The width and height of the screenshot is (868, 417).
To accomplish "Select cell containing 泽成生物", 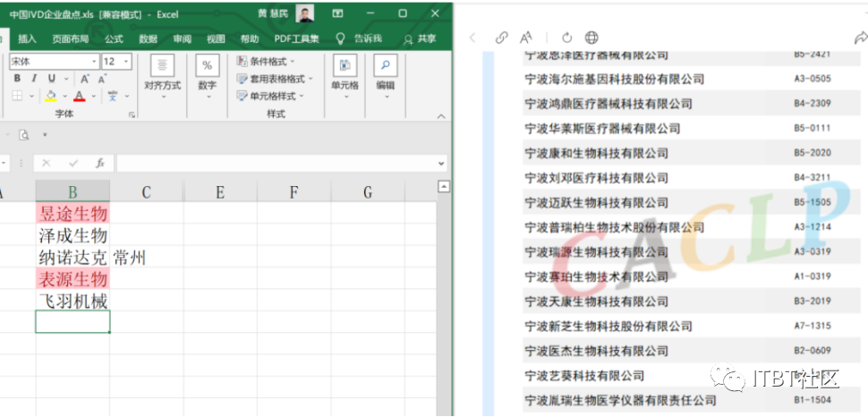I will 72,235.
